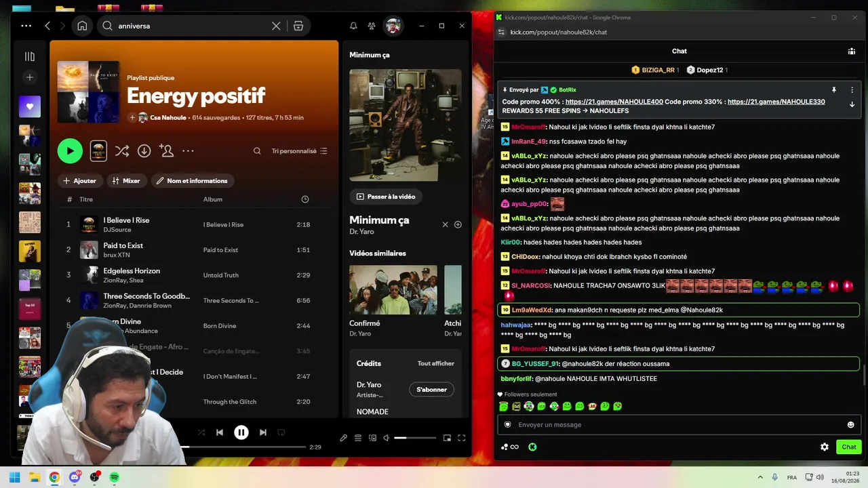Open Connect to a device

click(x=372, y=438)
